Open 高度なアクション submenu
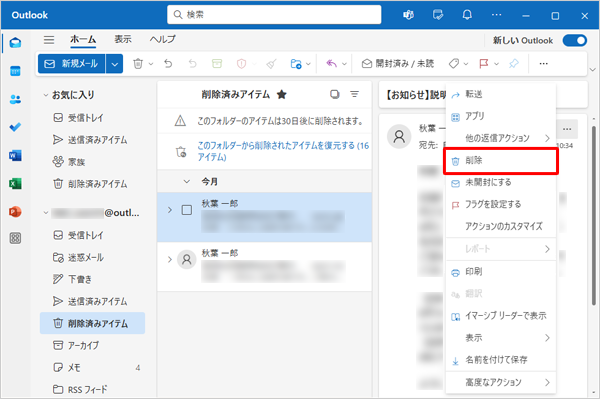The image size is (600, 399). click(x=501, y=382)
